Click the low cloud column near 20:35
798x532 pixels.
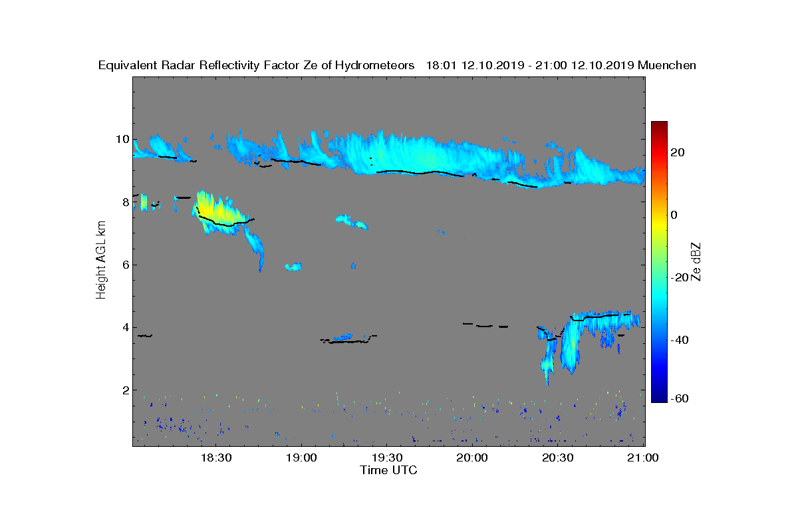(571, 346)
